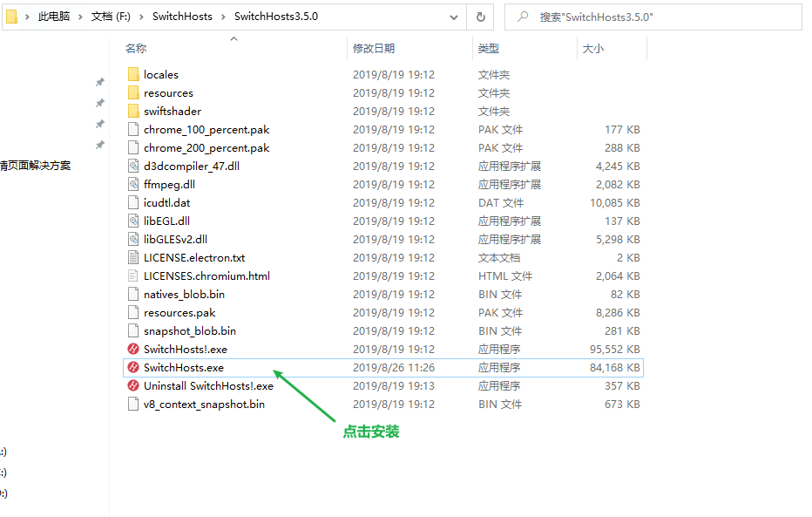The height and width of the screenshot is (517, 812).
Task: Sort files by 大小 column header
Action: 593,48
